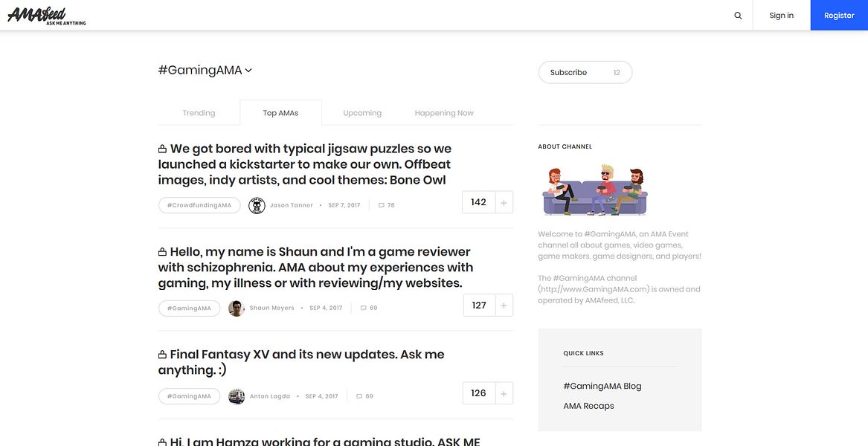Screen dimensions: 868x446
Task: Open the 69 comments on Final Fantasy AMA
Action: [364, 396]
